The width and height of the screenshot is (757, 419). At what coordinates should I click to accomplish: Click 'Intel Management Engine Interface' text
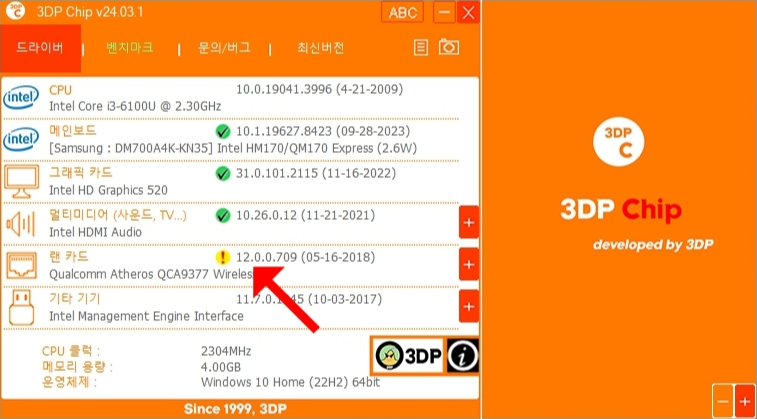tap(146, 316)
